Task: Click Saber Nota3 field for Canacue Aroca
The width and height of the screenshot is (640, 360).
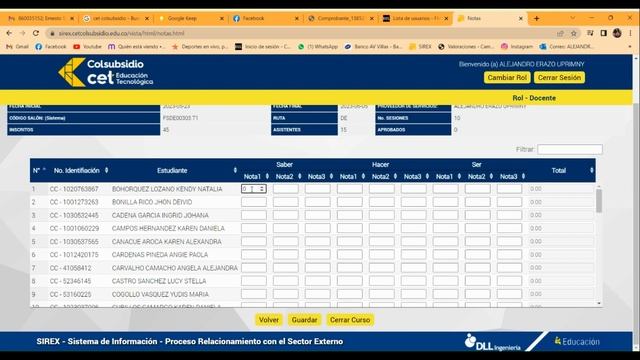Action: click(318, 242)
